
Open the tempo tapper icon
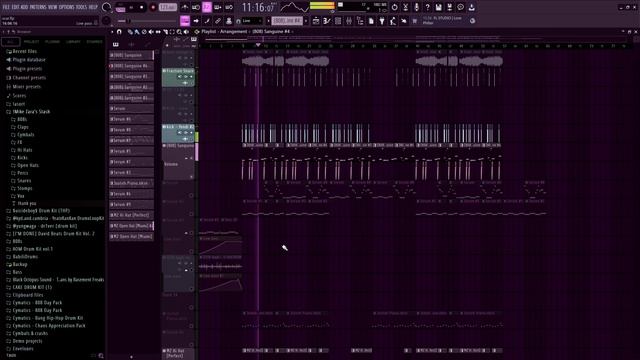point(393,21)
